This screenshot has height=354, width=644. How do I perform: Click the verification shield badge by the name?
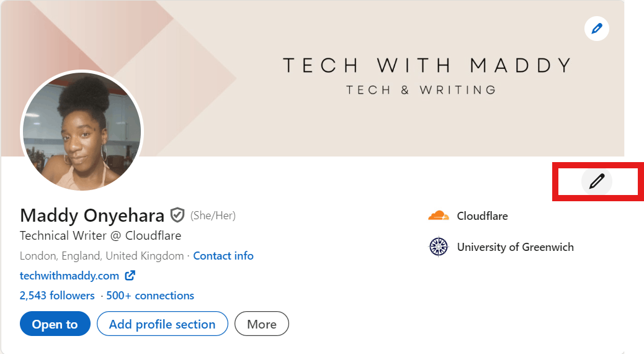[x=177, y=215]
